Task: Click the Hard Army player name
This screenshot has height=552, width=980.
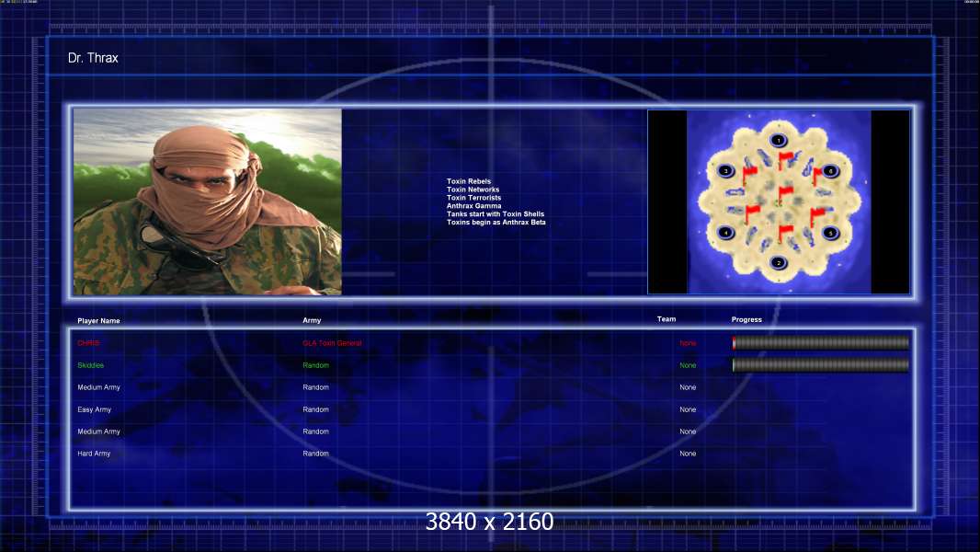Action: coord(94,454)
